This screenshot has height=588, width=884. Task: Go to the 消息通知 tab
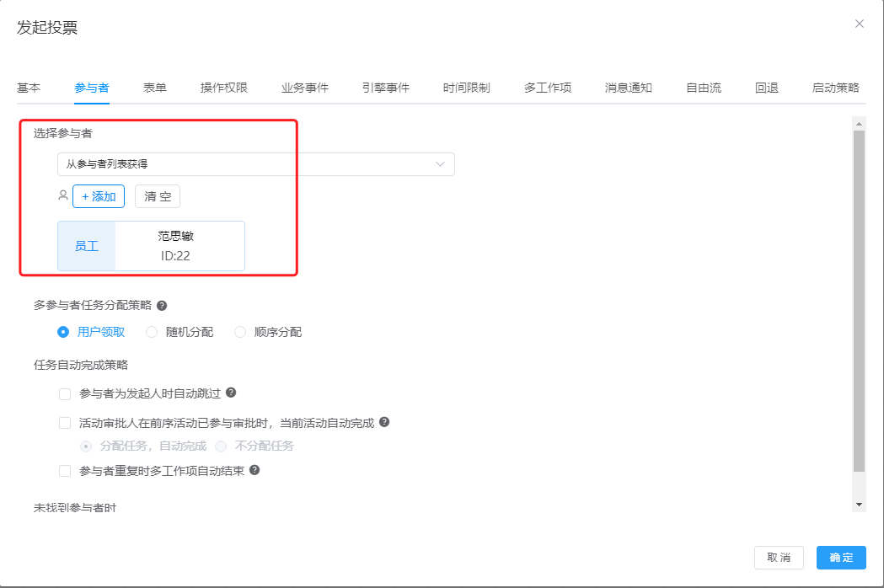[628, 88]
